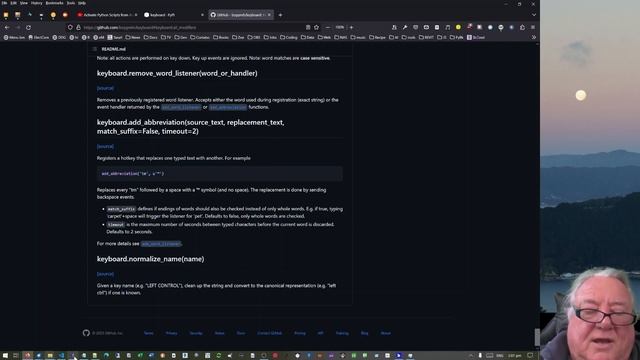Go forward to the next page
This screenshot has height=360, width=640.
point(18,27)
